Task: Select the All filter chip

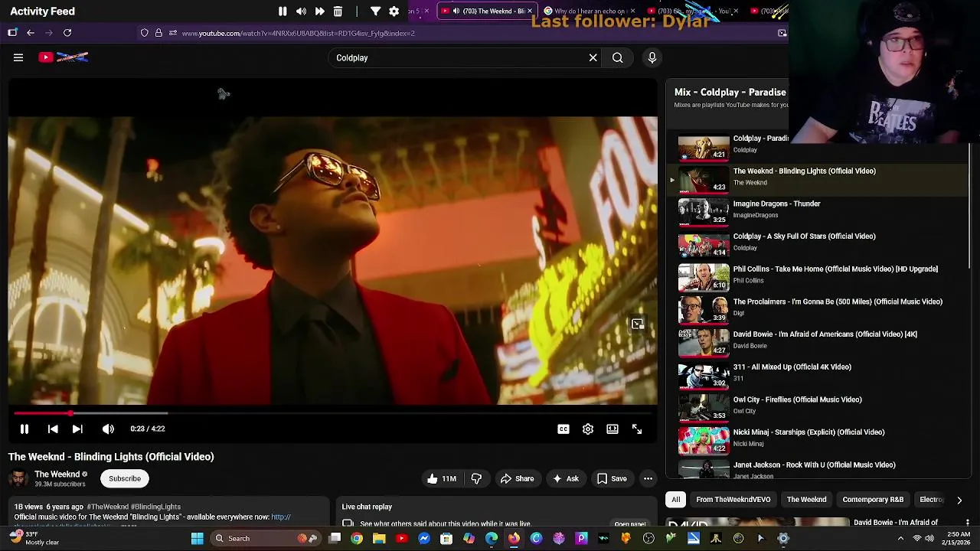Action: click(x=676, y=500)
